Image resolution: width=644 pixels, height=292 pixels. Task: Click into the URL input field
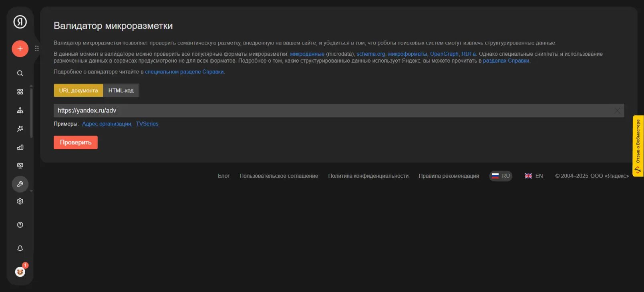coord(339,111)
